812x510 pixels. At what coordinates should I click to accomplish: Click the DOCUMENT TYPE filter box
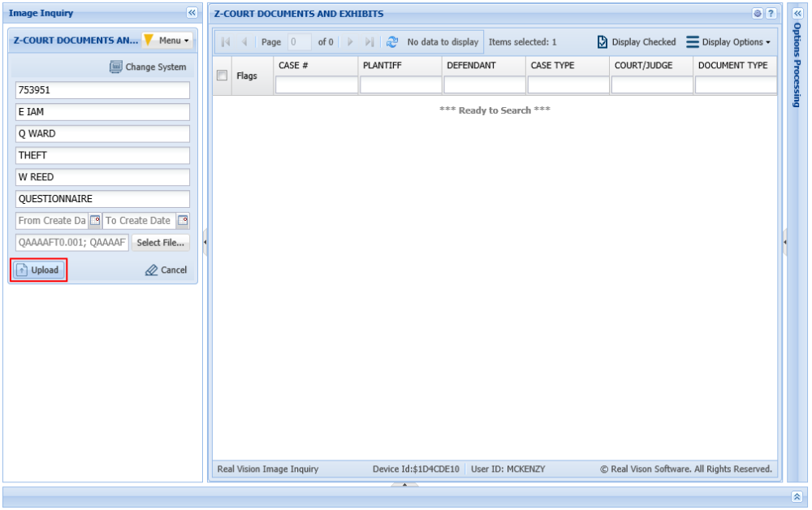pos(736,85)
